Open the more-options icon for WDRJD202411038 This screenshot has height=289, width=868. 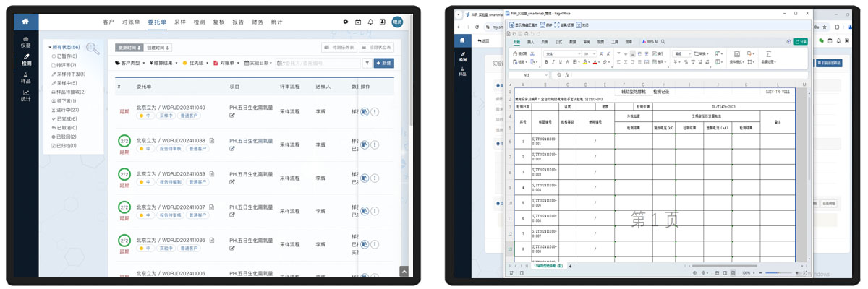pos(375,144)
